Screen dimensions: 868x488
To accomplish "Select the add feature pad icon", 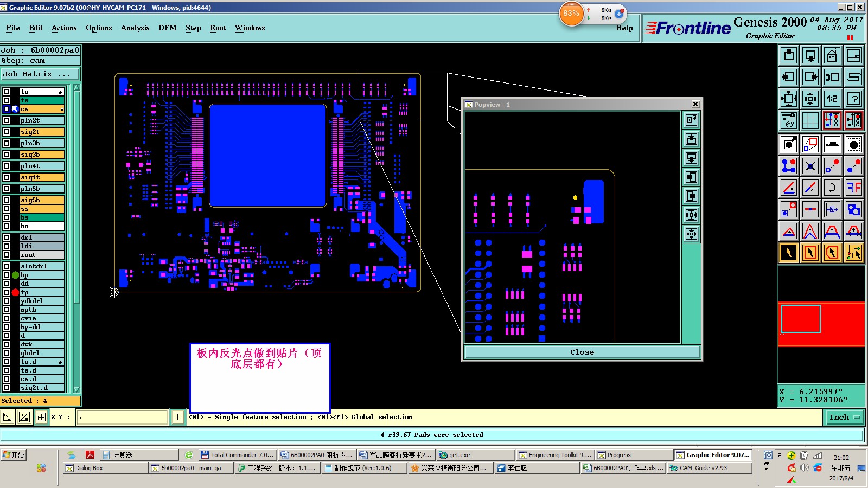I will (789, 144).
